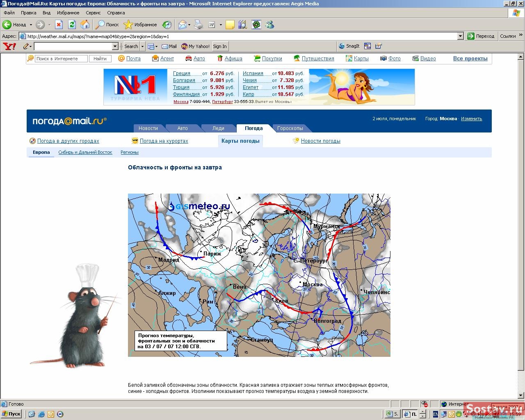Image resolution: width=525 pixels, height=420 pixels.
Task: Click the Переход go button
Action: point(481,36)
